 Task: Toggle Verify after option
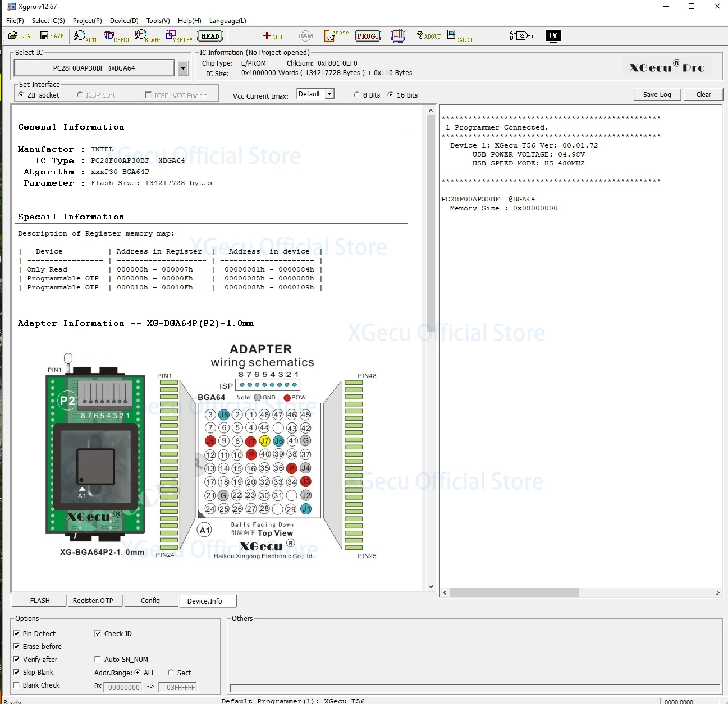pos(35,660)
